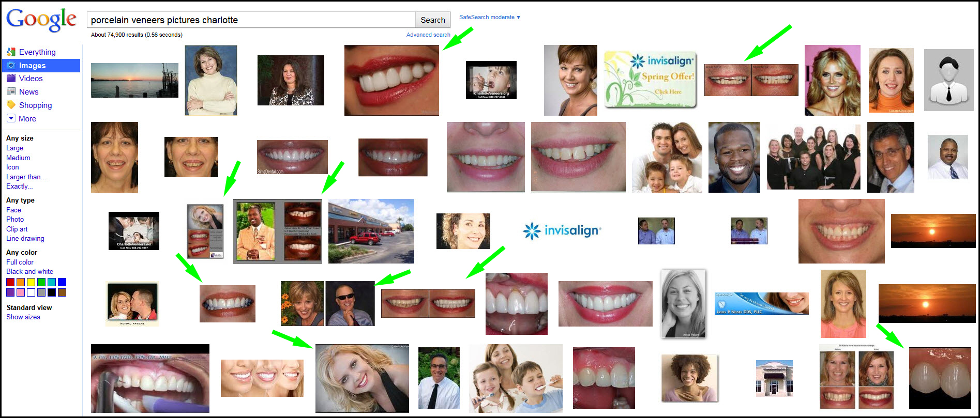
Task: Pick the green color swatch
Action: coord(41,282)
